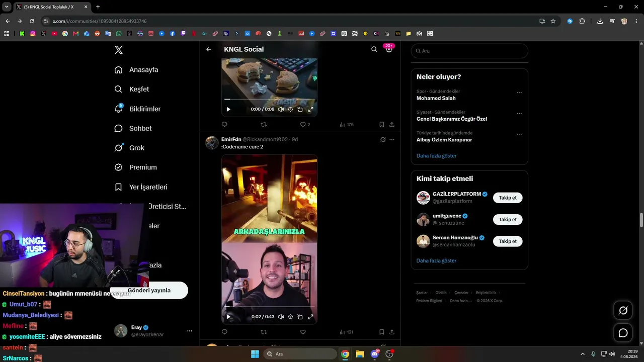Open Windows Start menu

coord(255,354)
